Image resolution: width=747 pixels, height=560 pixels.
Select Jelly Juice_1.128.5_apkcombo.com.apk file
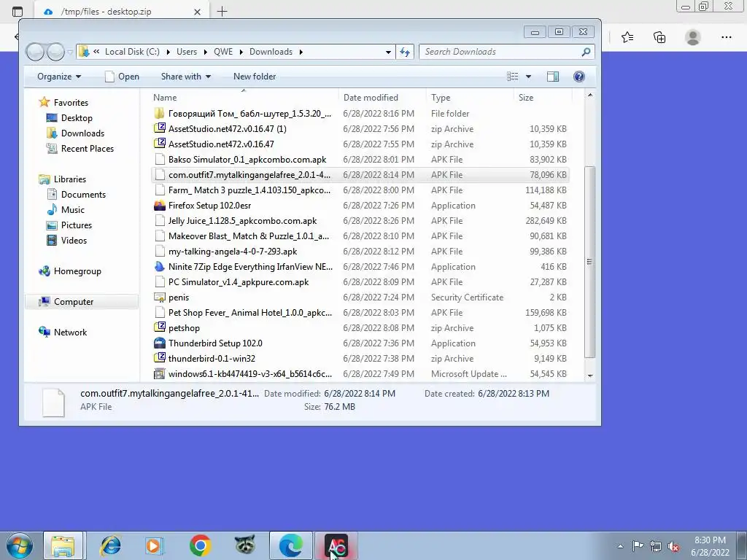point(360,221)
